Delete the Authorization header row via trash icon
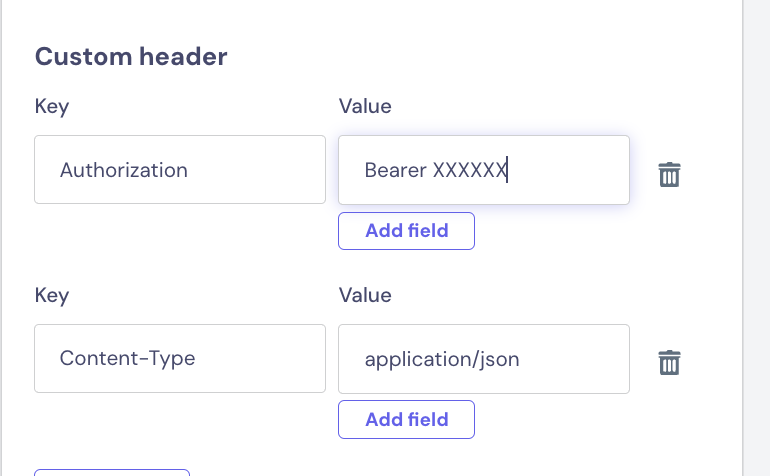770x476 pixels. tap(669, 174)
